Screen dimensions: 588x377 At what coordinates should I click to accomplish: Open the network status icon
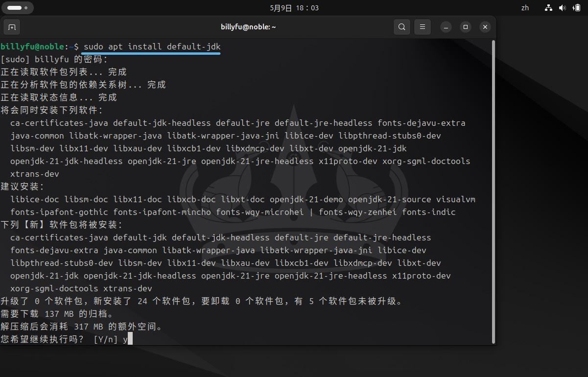point(548,8)
